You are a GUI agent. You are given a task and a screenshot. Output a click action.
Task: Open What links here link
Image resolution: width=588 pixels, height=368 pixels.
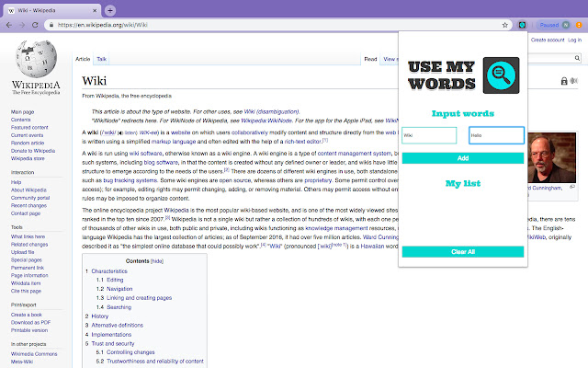pos(28,236)
